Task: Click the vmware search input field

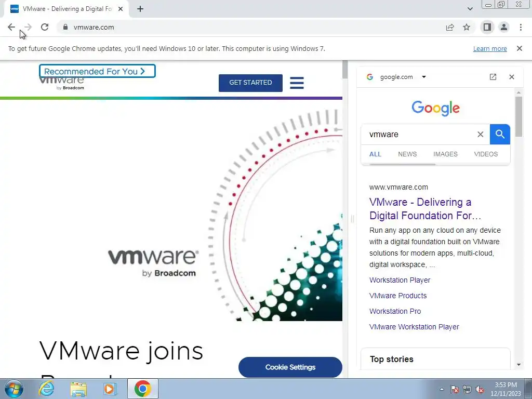Action: tap(421, 135)
